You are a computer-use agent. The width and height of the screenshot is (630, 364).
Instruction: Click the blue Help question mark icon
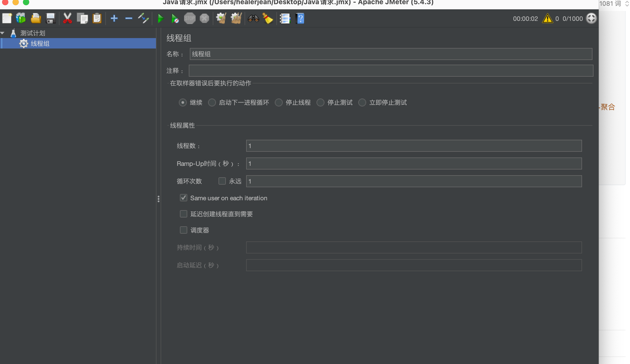[x=300, y=19]
